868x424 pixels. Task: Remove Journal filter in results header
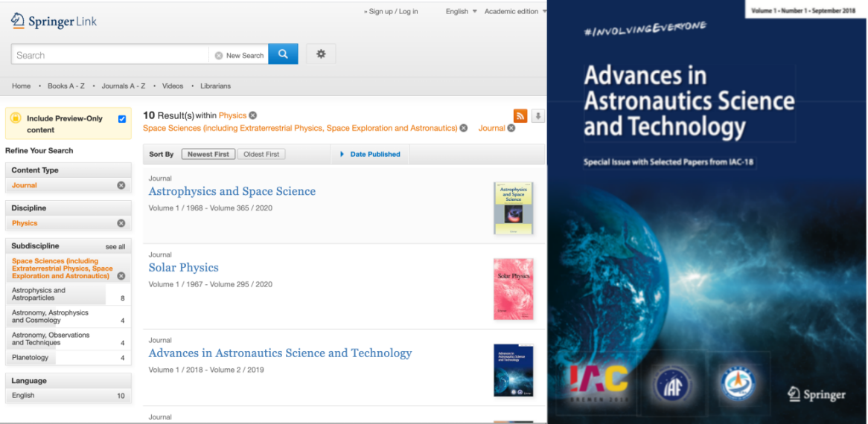(x=511, y=128)
